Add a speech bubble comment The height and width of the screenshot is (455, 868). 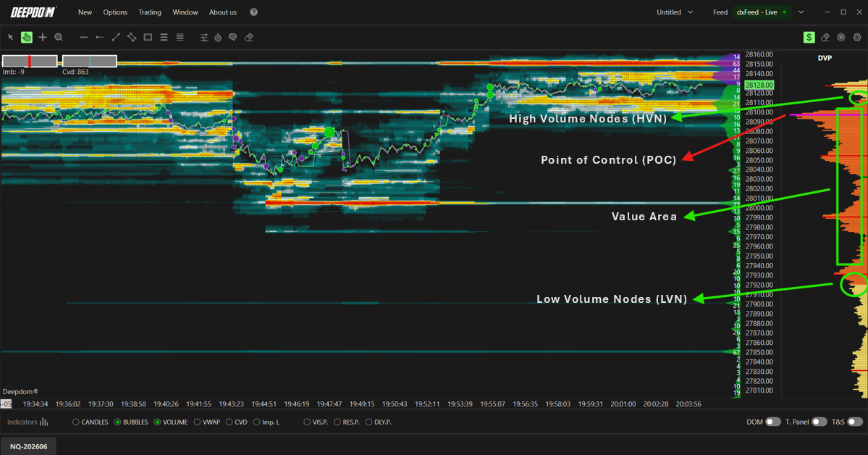pyautogui.click(x=233, y=37)
